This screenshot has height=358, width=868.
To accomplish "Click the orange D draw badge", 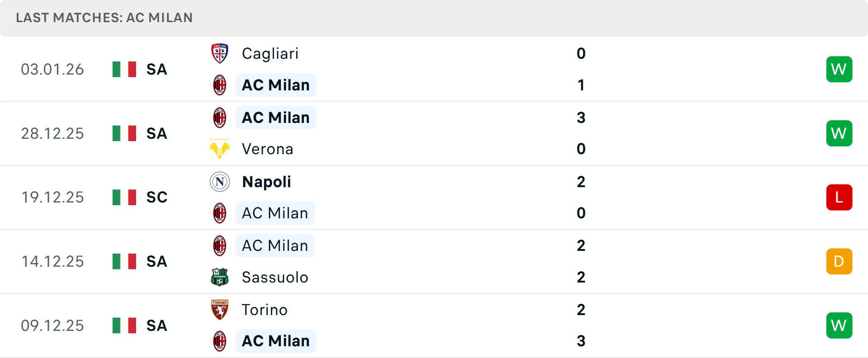I will pyautogui.click(x=839, y=261).
